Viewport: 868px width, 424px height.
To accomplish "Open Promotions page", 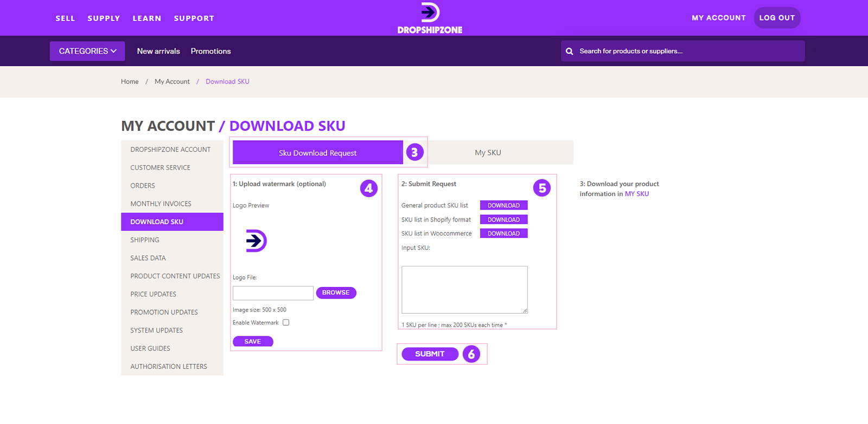I will point(210,51).
